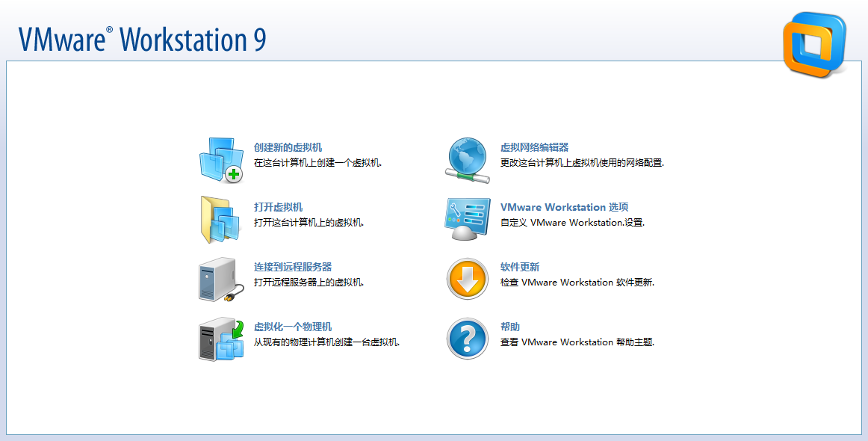
Task: Click the text 在这台计算机上创建一个虚拟机.
Action: click(x=318, y=163)
